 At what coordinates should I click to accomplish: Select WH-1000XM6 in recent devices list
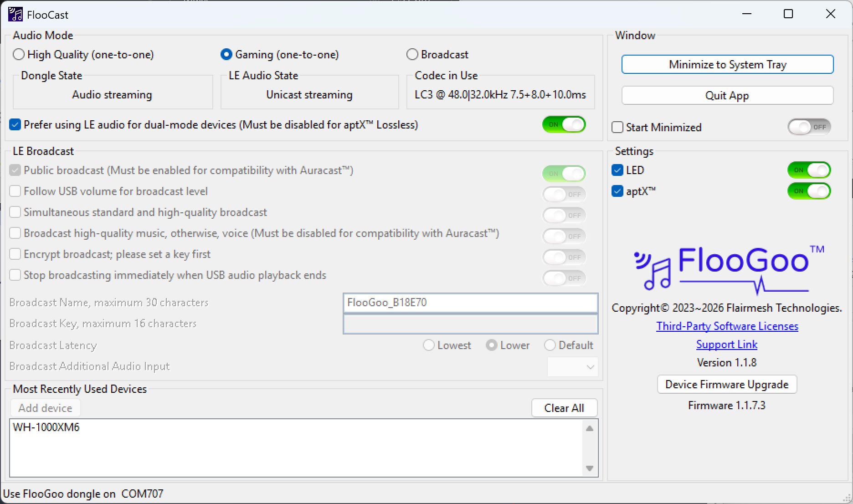[x=46, y=427]
